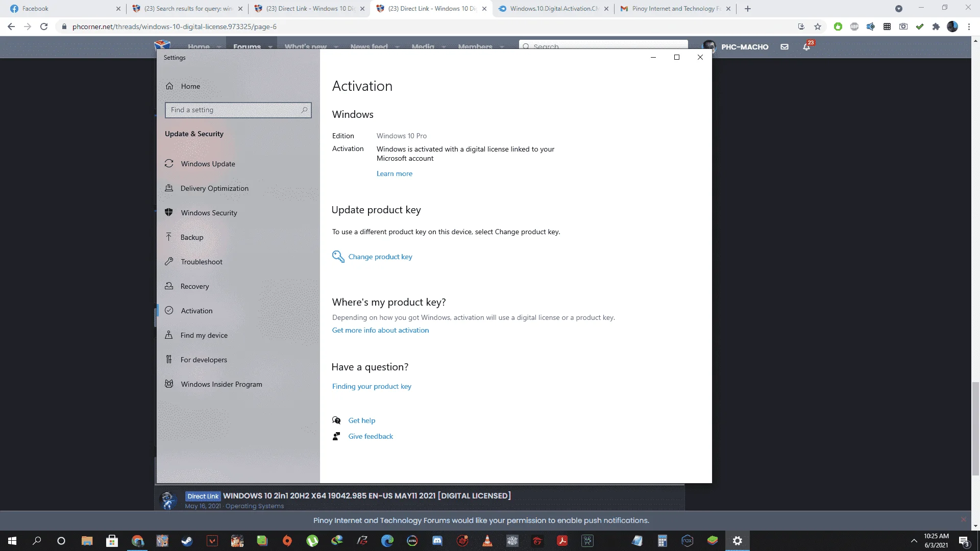
Task: Close the Facebook tab
Action: point(118,9)
